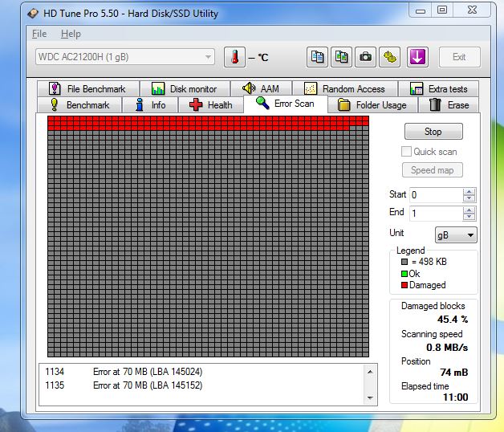Open the Folder Usage tab
504x432 pixels.
click(x=372, y=105)
